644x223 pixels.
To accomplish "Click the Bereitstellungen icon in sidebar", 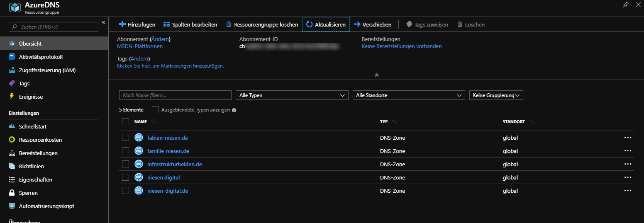I will point(12,153).
